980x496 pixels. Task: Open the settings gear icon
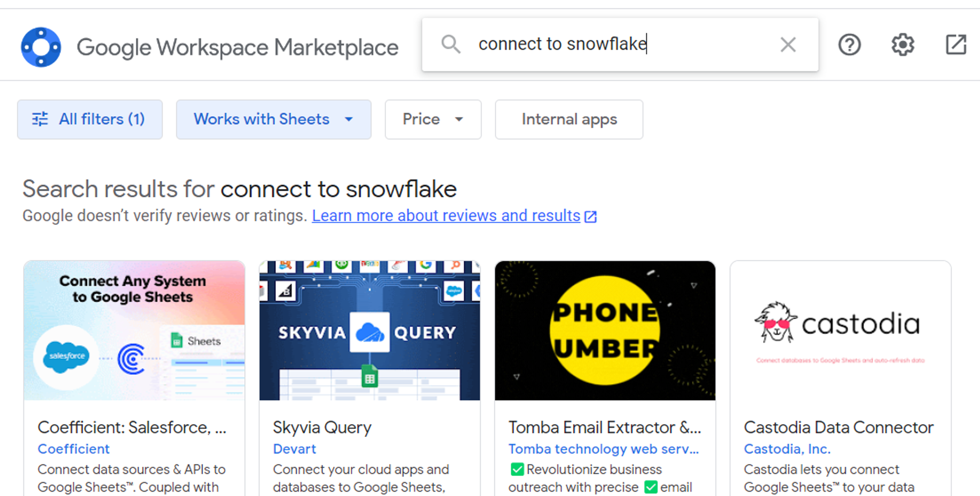tap(902, 44)
